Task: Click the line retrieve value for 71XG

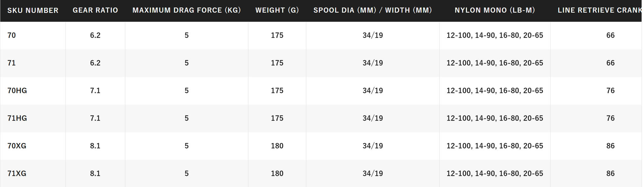Action: coord(610,173)
